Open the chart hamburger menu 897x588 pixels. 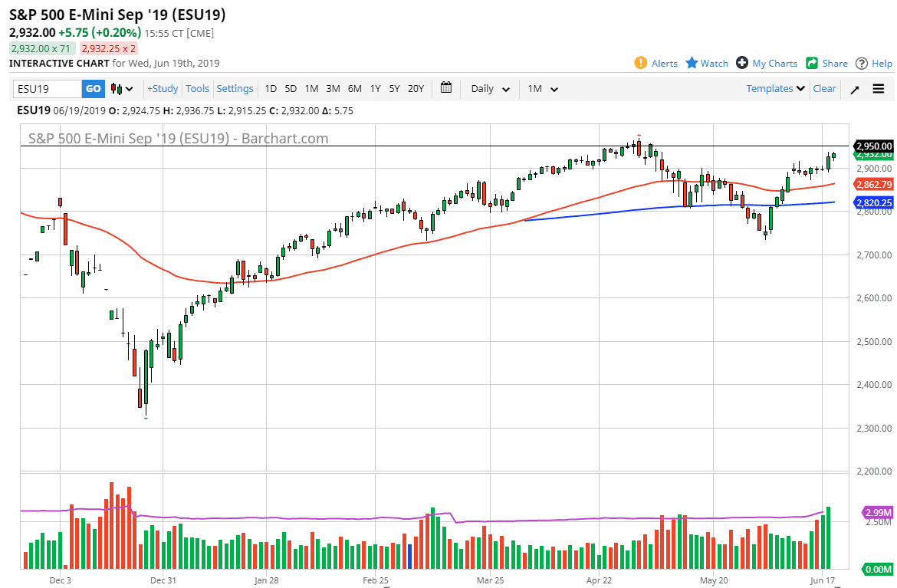(879, 88)
